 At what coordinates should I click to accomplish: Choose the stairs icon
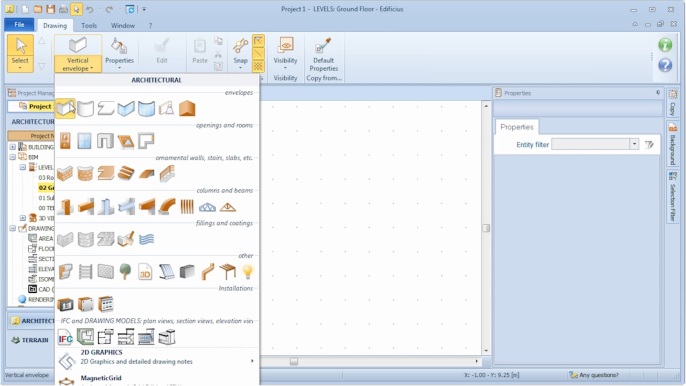click(x=126, y=174)
